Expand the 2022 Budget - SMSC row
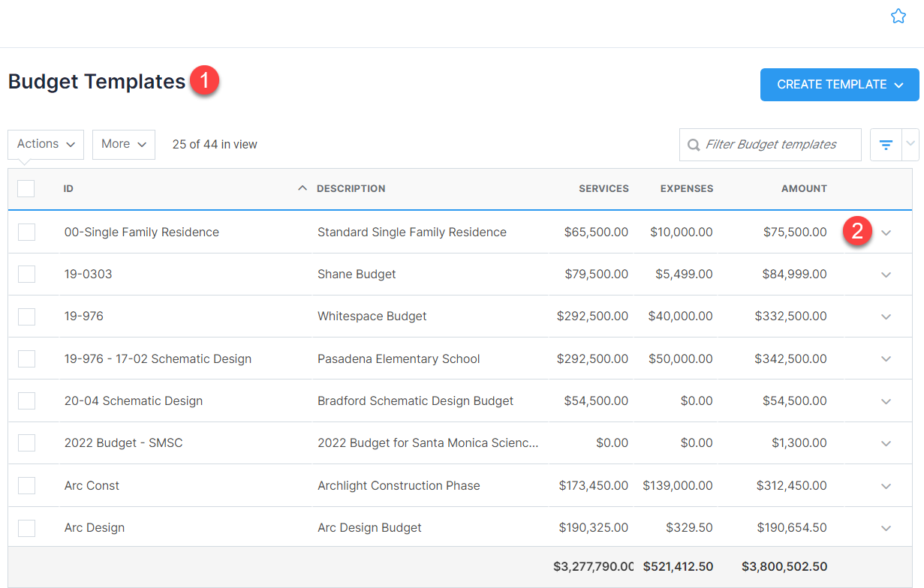Viewport: 924px width, 588px height. (x=886, y=442)
